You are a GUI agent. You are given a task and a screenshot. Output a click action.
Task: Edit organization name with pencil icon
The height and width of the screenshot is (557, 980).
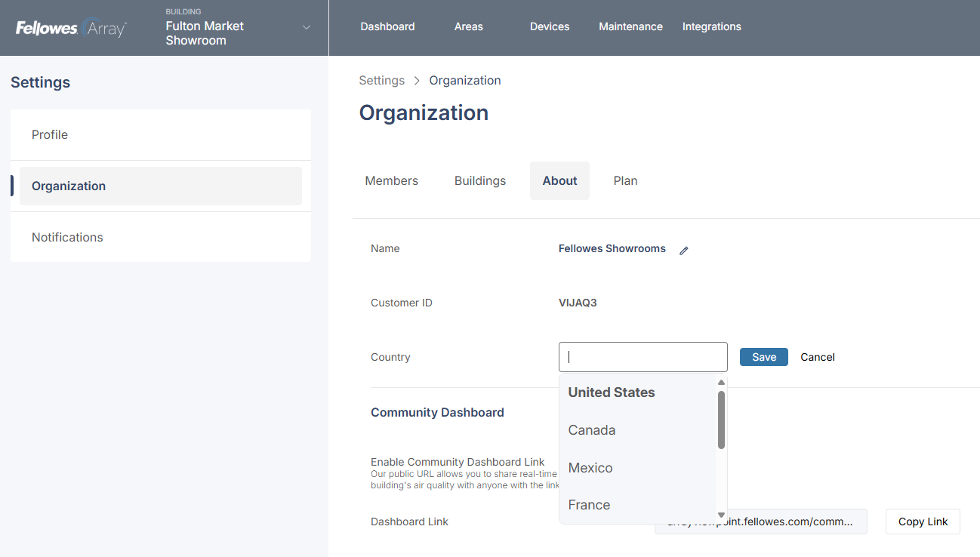pyautogui.click(x=684, y=251)
